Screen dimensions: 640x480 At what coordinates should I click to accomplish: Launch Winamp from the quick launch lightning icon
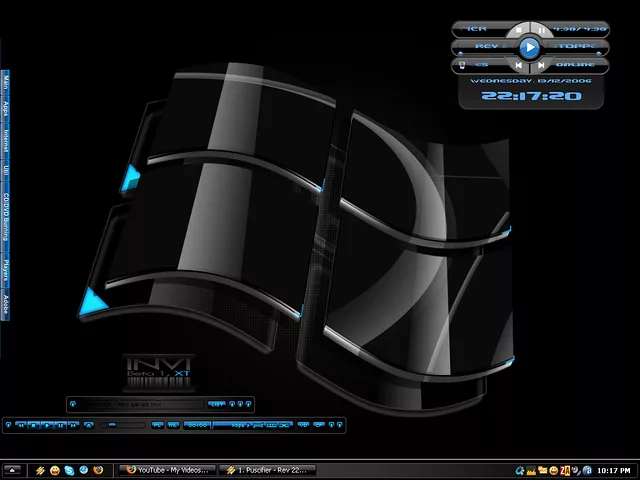pos(40,470)
